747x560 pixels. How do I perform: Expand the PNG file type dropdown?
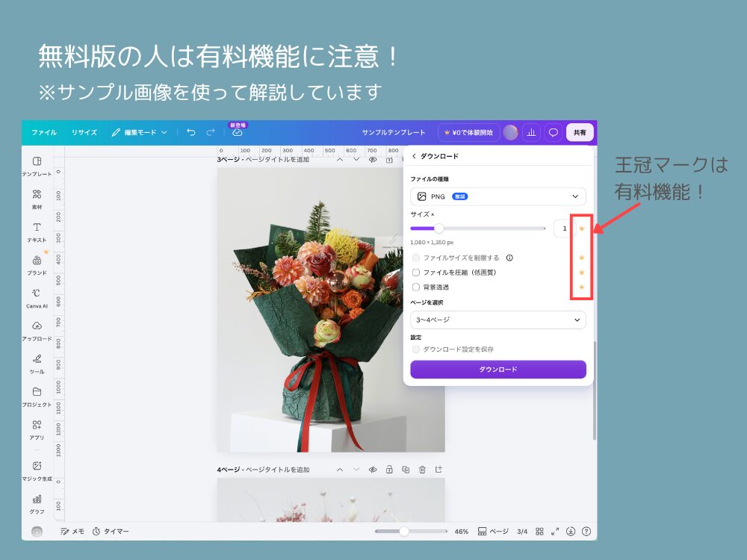[x=498, y=196]
